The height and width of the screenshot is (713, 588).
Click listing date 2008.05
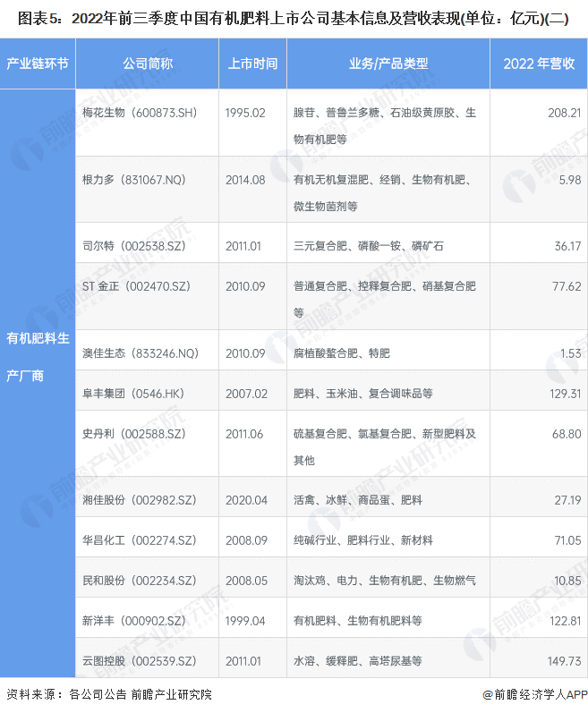pyautogui.click(x=246, y=581)
